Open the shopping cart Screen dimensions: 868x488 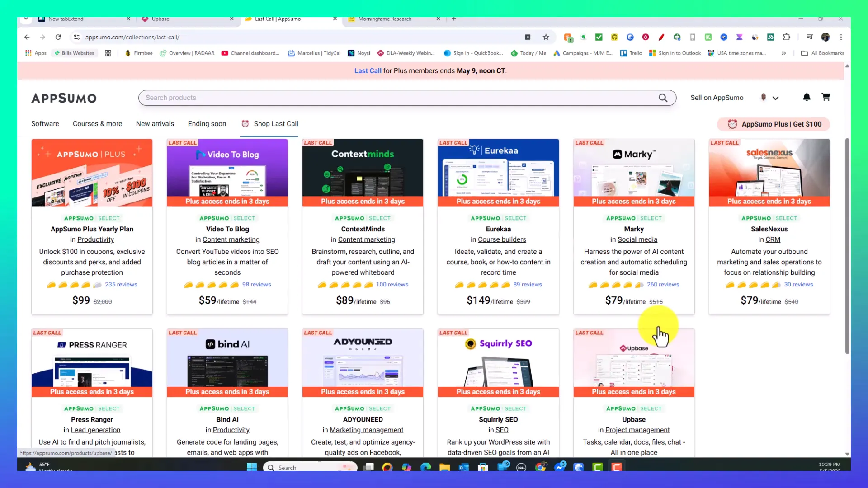click(826, 97)
